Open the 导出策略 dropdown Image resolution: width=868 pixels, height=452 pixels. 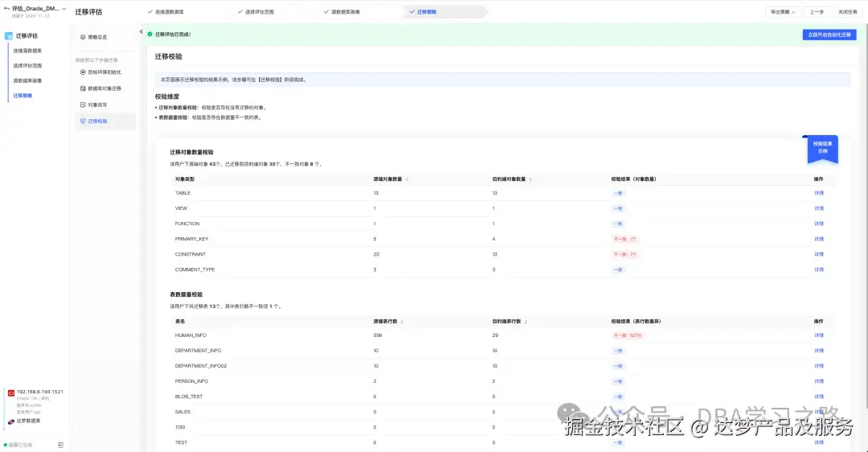click(x=782, y=11)
